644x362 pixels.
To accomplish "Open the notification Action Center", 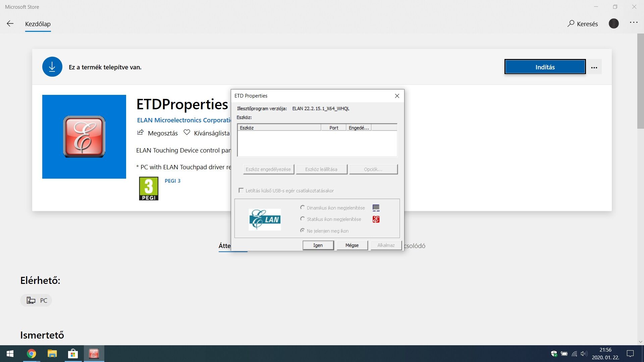I will point(630,354).
